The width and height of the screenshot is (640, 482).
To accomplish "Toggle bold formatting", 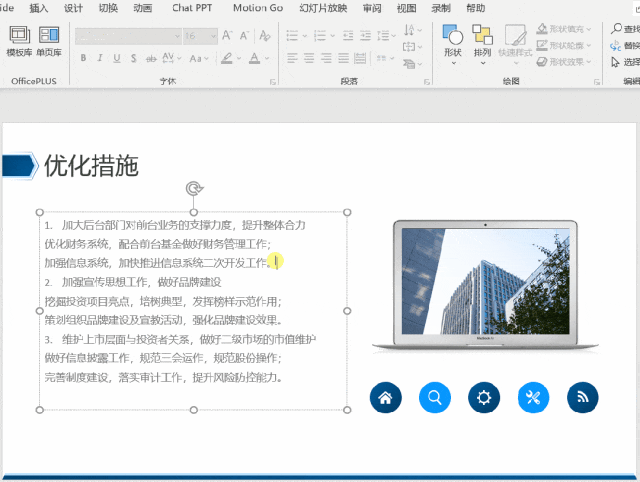I will 83,58.
